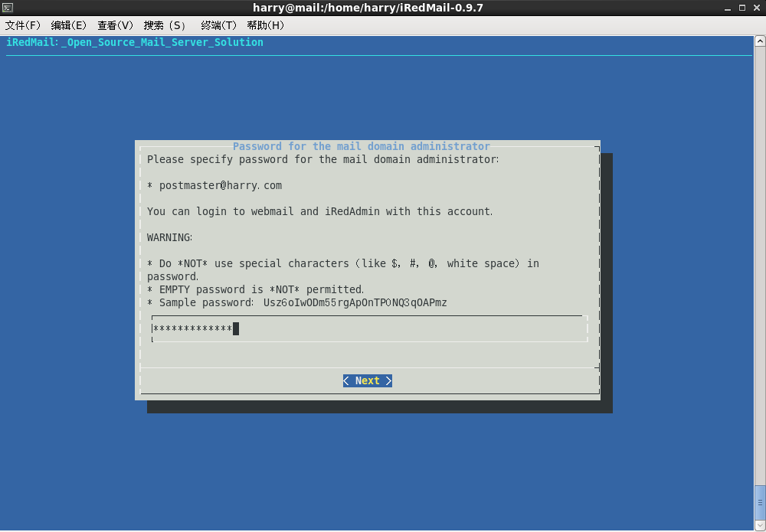Click the postmaster@harry.com text

[221, 185]
